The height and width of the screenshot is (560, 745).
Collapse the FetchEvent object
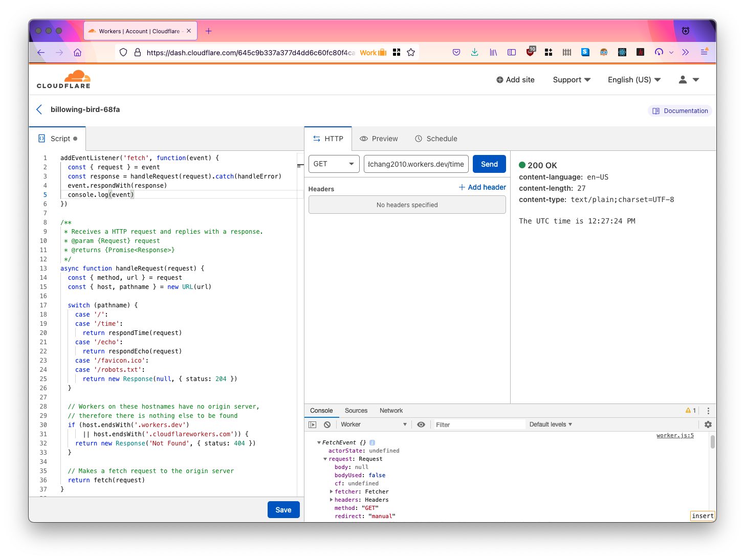[319, 443]
